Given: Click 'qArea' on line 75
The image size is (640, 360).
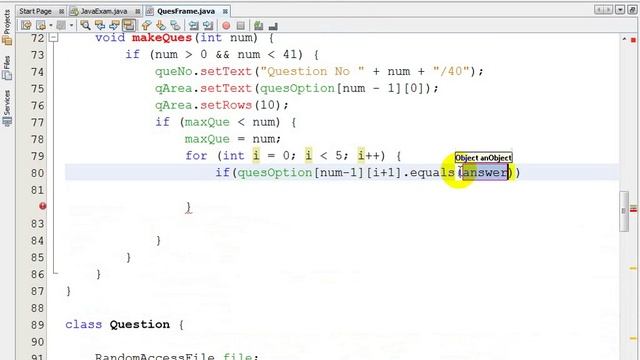Looking at the screenshot, I should pos(173,89).
